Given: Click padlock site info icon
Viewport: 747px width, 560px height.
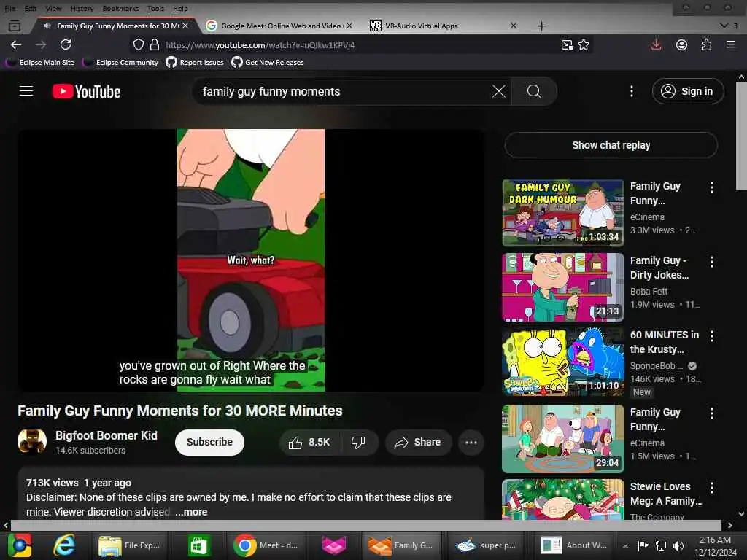Looking at the screenshot, I should [x=155, y=44].
